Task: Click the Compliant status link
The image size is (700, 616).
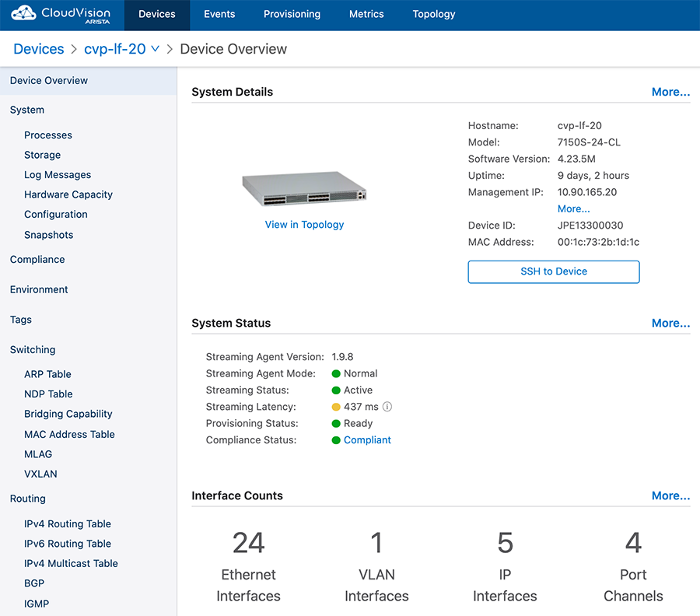Action: click(x=367, y=440)
